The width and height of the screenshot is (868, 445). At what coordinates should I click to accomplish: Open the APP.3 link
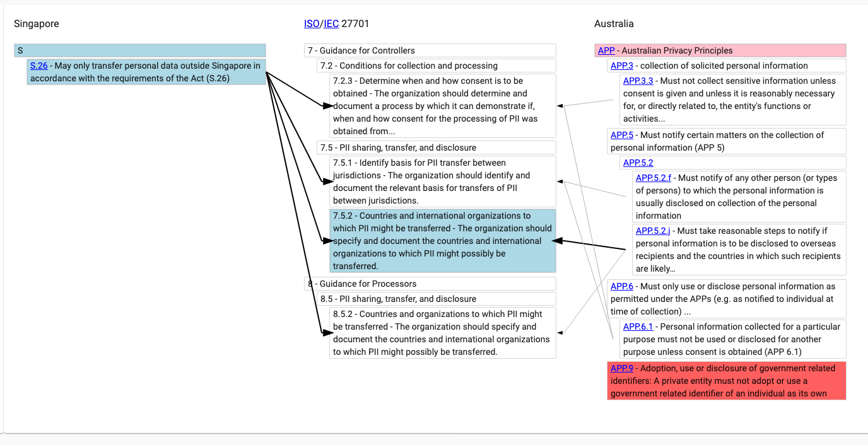pos(622,66)
